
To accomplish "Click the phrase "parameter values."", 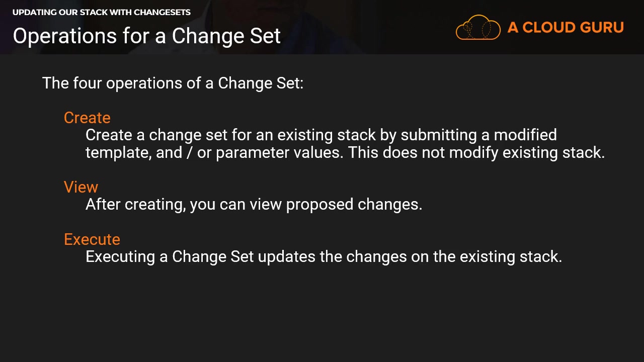I will 280,152.
